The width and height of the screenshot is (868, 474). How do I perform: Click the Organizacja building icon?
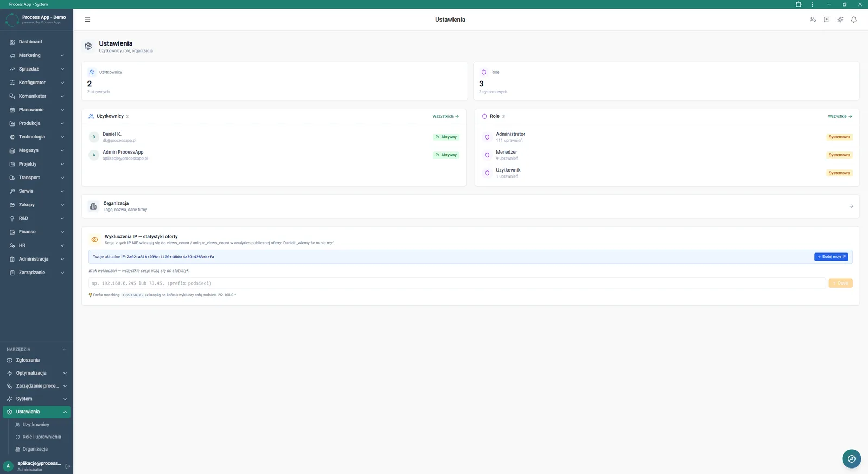click(x=93, y=206)
